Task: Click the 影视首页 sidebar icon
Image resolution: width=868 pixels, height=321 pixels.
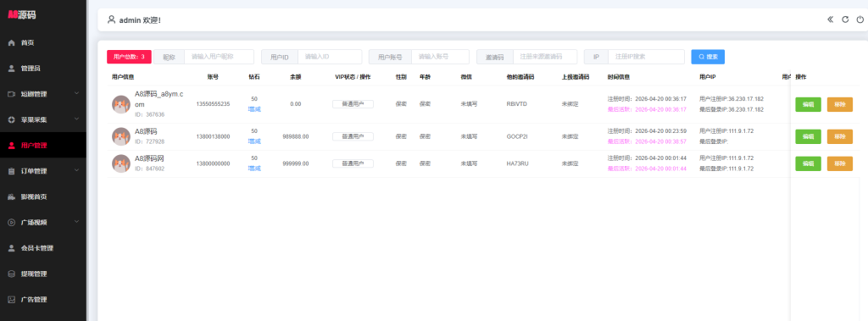Action: pos(12,196)
